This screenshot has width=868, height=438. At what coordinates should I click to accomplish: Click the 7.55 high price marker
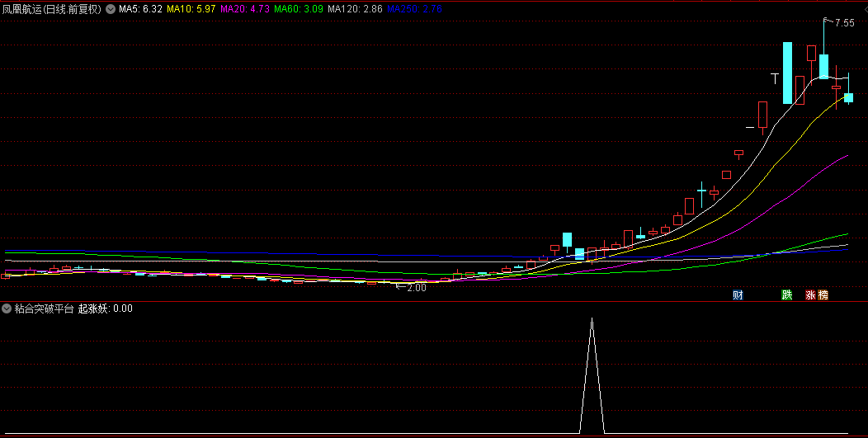[x=843, y=23]
